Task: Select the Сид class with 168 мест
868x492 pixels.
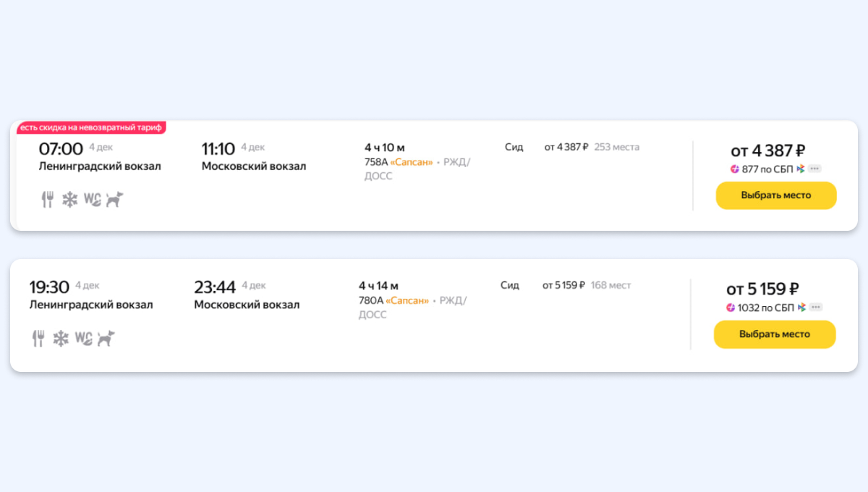Action: 510,285
